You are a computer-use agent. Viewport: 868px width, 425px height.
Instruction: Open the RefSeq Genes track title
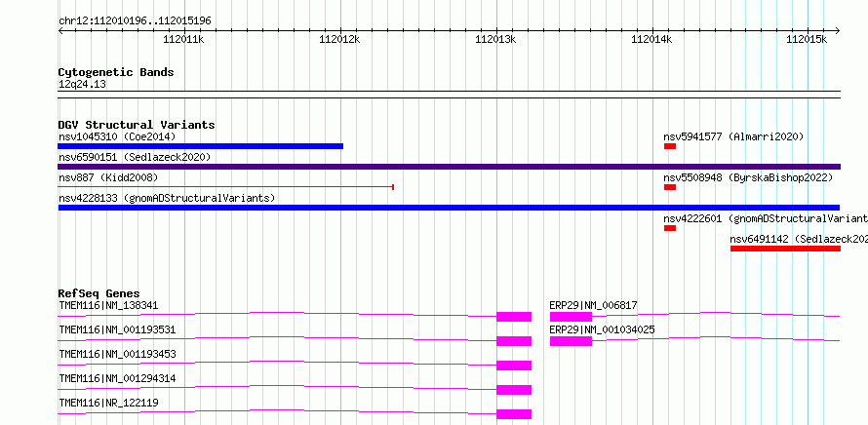(x=99, y=293)
